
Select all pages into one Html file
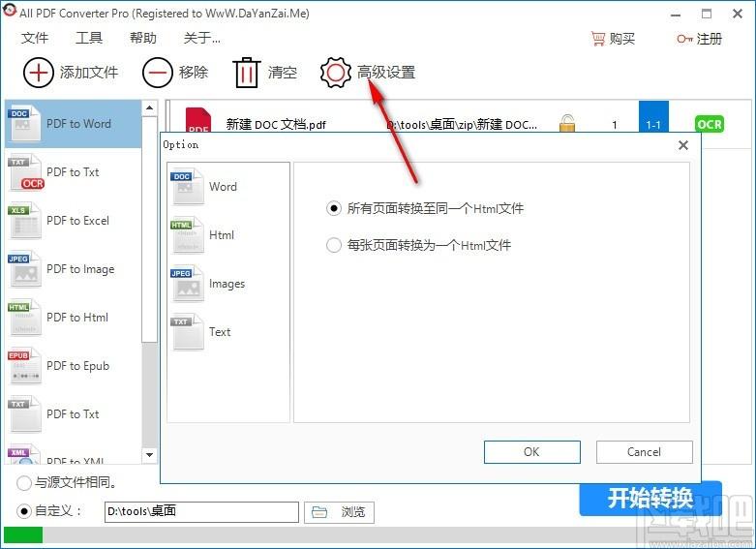point(334,208)
